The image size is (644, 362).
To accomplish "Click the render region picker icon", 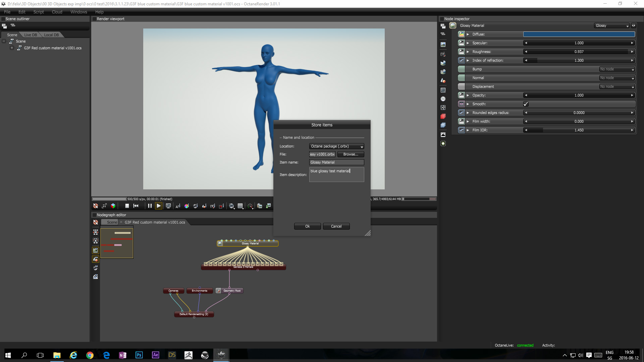I will coord(221,206).
